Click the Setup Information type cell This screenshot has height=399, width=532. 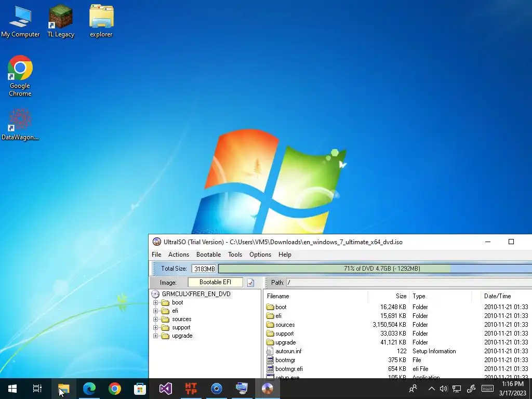pyautogui.click(x=434, y=351)
